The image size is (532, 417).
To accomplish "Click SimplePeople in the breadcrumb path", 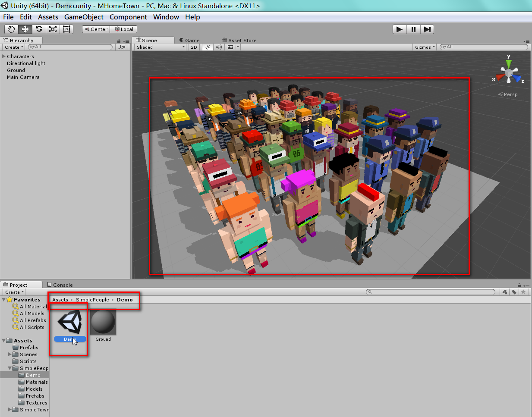I will [x=92, y=300].
